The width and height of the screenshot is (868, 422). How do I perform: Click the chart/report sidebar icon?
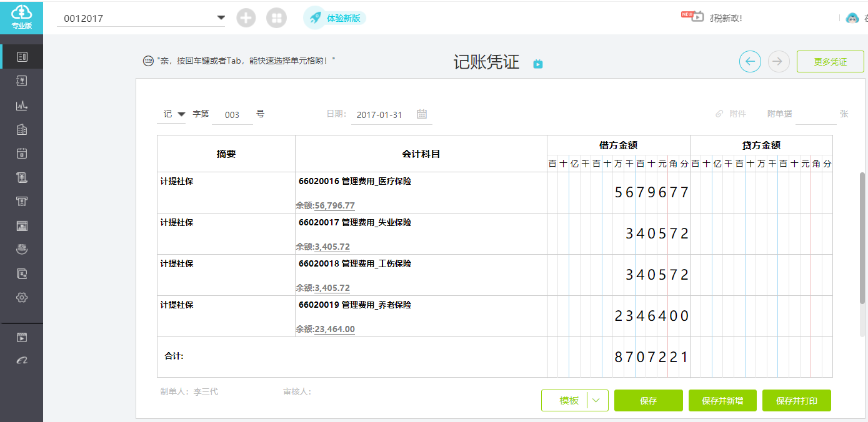tap(22, 105)
